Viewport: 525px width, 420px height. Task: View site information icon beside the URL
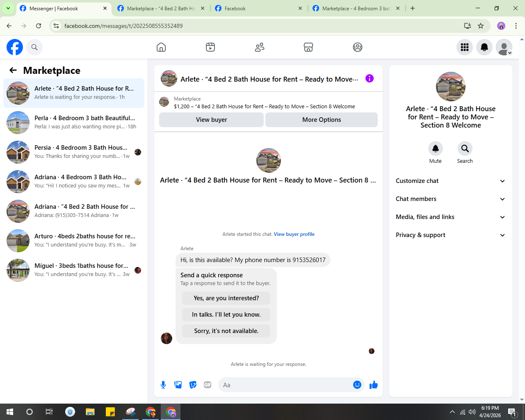click(x=57, y=26)
